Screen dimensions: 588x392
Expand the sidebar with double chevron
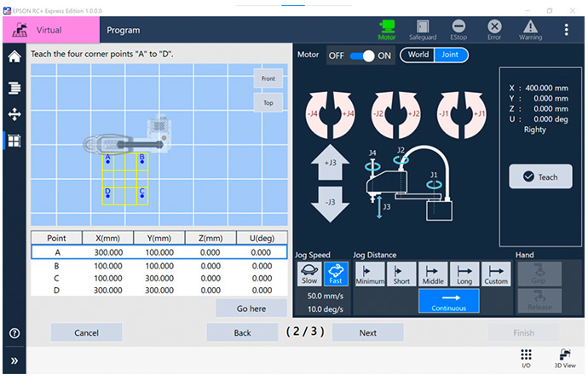[x=14, y=361]
